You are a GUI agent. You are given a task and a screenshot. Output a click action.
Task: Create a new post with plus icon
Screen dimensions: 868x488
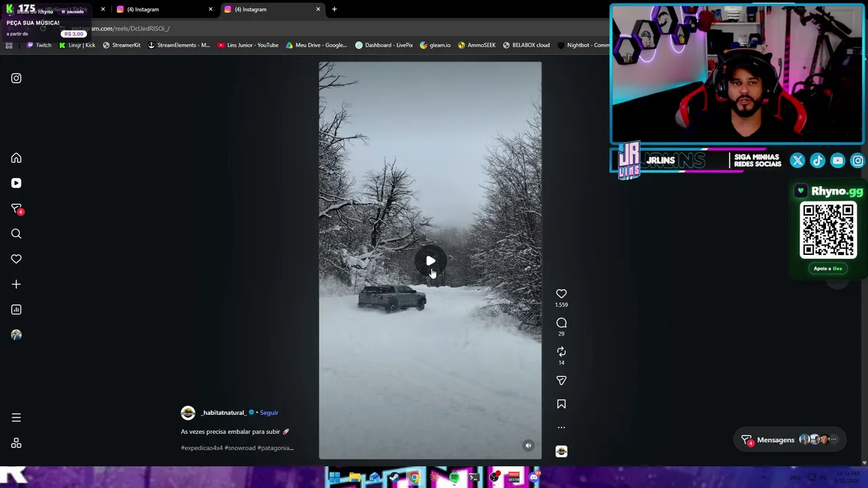(16, 284)
